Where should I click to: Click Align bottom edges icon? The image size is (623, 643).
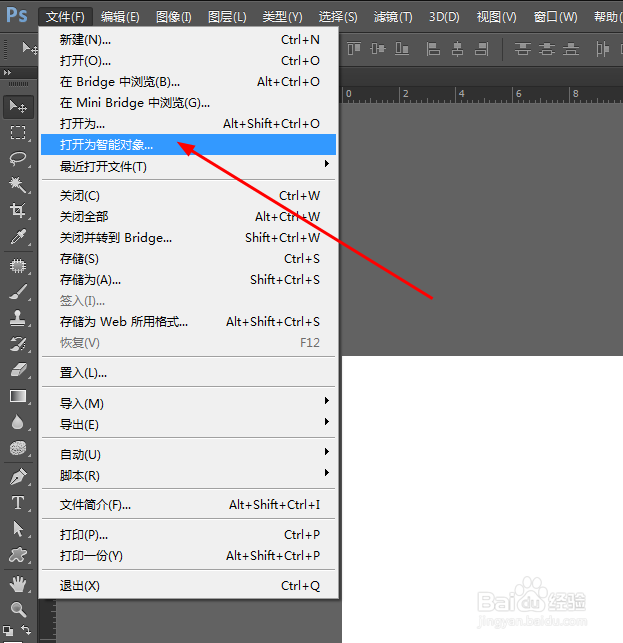click(x=402, y=48)
